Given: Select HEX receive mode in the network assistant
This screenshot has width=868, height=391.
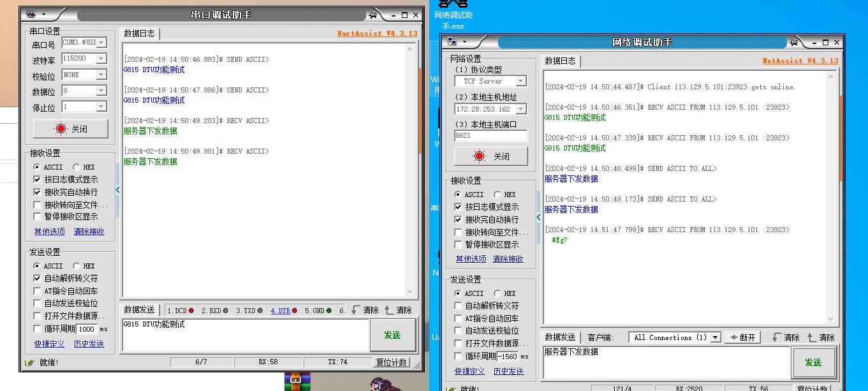Looking at the screenshot, I should tap(497, 195).
